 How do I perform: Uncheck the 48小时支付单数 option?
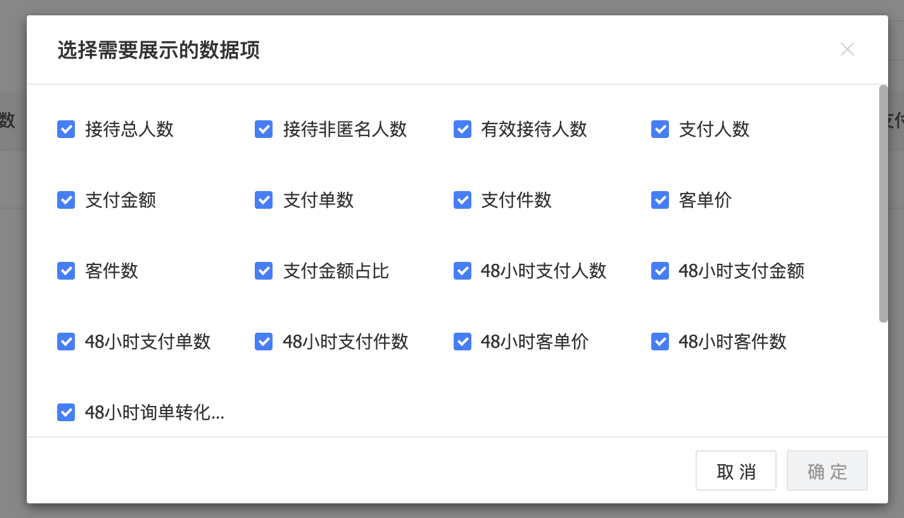[66, 342]
